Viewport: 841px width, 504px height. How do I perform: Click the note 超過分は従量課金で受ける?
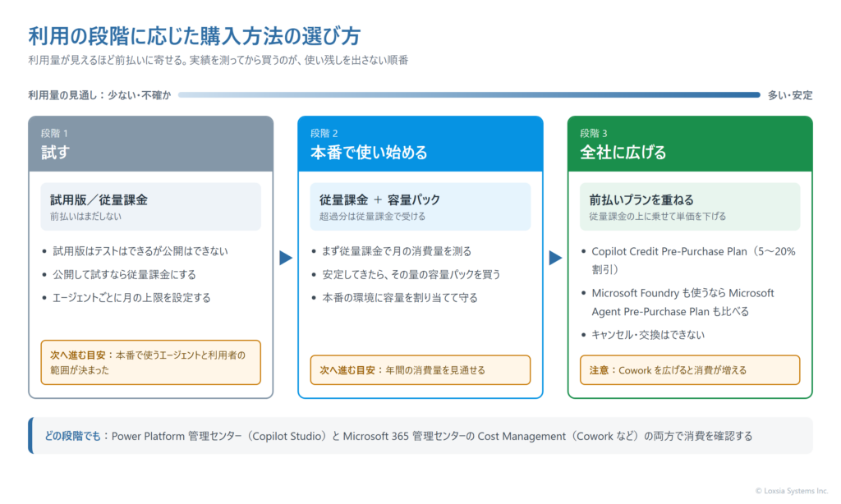372,217
